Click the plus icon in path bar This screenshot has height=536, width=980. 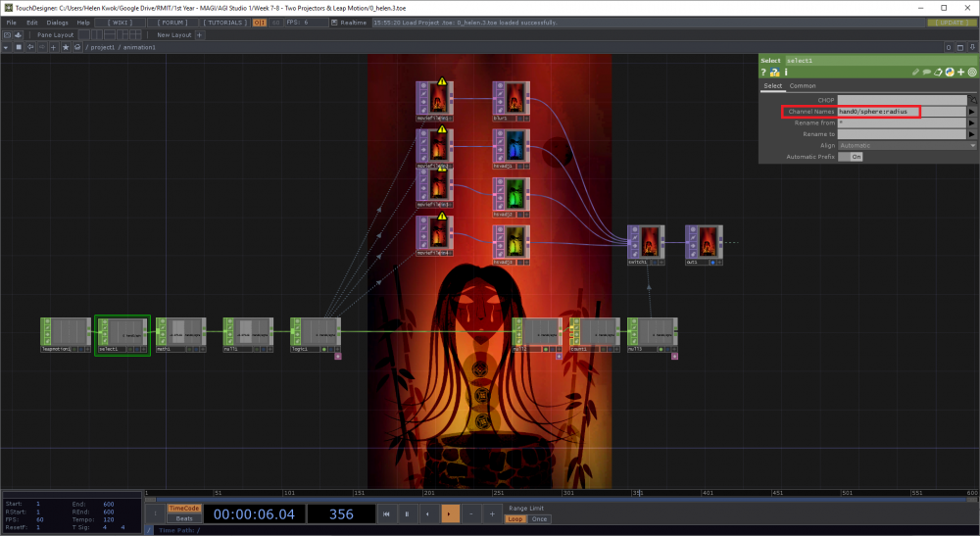click(x=54, y=47)
